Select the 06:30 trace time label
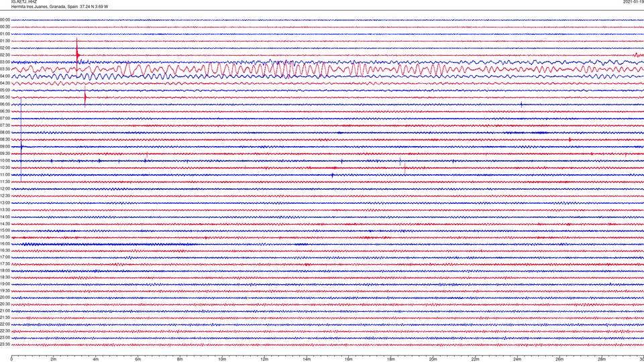 click(5, 111)
